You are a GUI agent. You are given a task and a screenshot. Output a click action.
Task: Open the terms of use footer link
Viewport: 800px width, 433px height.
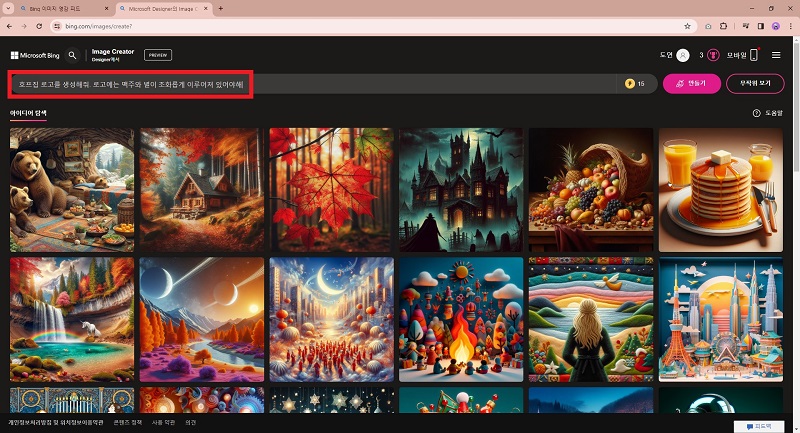coord(163,423)
